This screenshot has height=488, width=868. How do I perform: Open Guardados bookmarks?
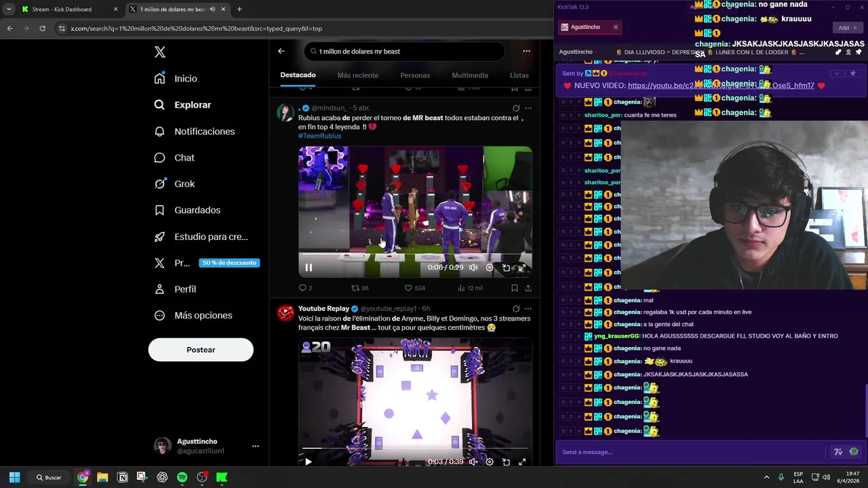point(187,210)
